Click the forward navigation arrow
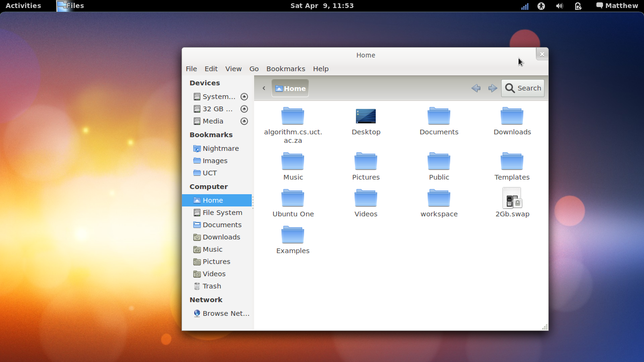Viewport: 644px width, 362px height. pyautogui.click(x=492, y=88)
